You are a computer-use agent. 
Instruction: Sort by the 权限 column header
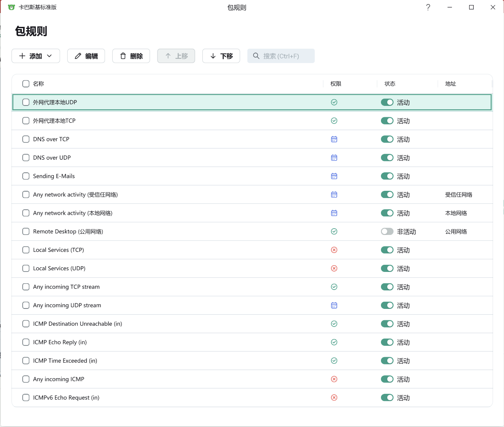[x=336, y=84]
